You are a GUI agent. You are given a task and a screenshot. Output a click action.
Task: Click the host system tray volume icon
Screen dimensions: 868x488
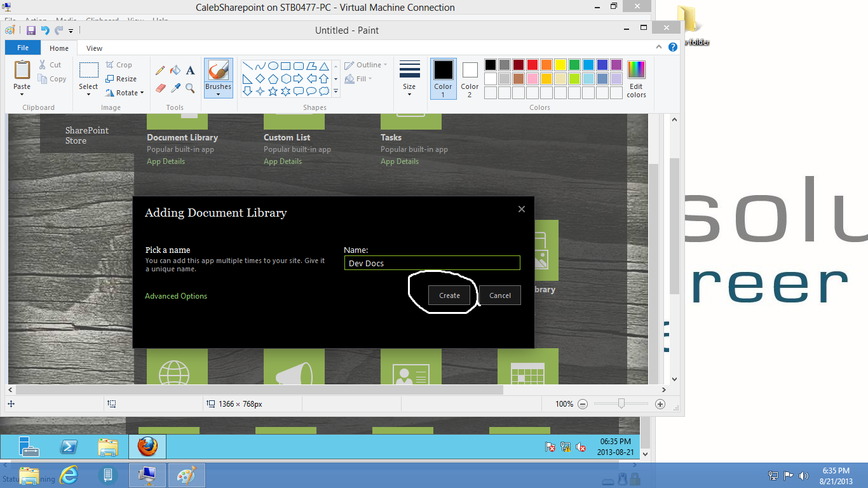click(803, 475)
